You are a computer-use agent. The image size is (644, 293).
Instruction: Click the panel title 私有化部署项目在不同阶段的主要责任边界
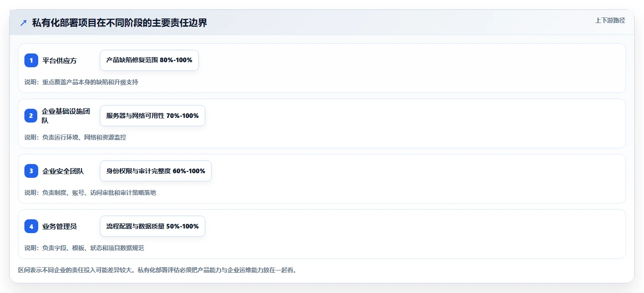coord(120,23)
